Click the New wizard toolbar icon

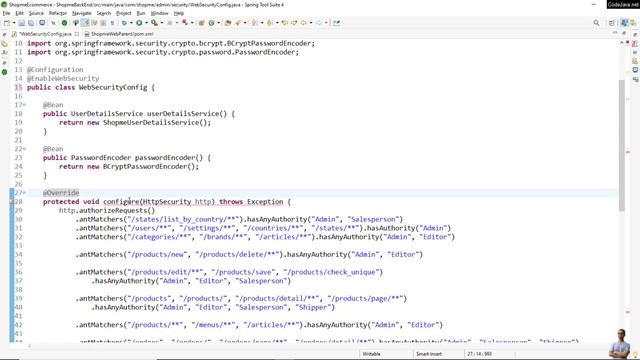pyautogui.click(x=7, y=23)
